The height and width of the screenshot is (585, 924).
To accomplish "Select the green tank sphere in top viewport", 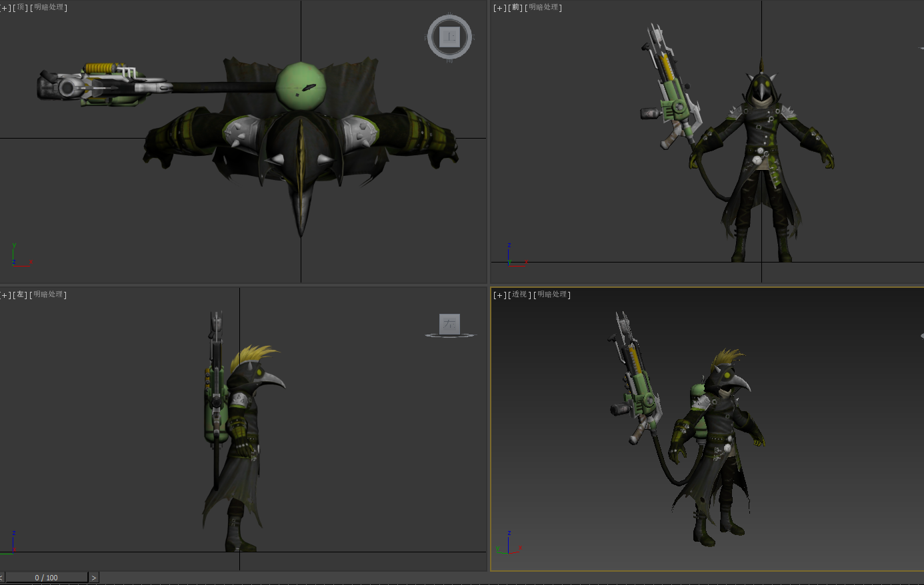I will pos(301,87).
